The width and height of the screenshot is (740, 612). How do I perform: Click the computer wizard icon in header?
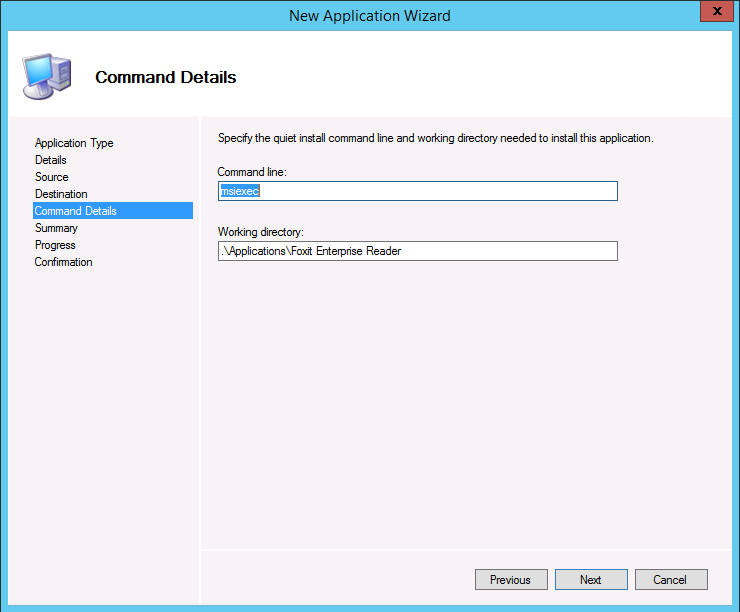(x=46, y=77)
